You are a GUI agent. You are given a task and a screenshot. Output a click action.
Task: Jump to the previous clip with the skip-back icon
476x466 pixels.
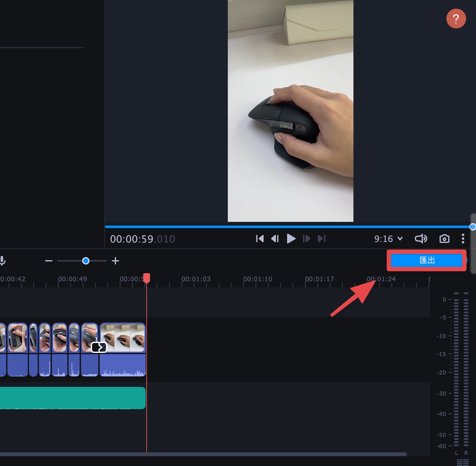pos(260,239)
